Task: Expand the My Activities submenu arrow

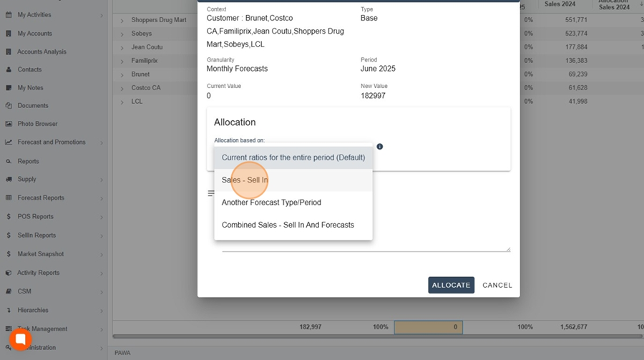Action: [x=102, y=16]
